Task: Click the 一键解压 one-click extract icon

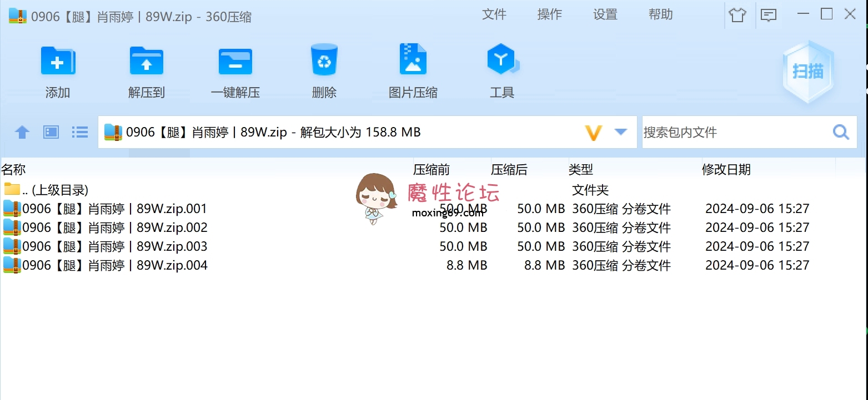Action: (x=235, y=62)
